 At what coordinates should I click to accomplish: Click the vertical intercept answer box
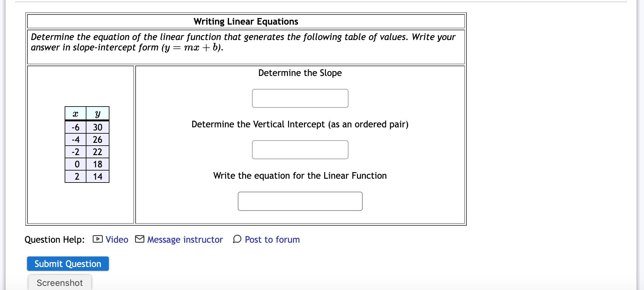click(x=300, y=150)
